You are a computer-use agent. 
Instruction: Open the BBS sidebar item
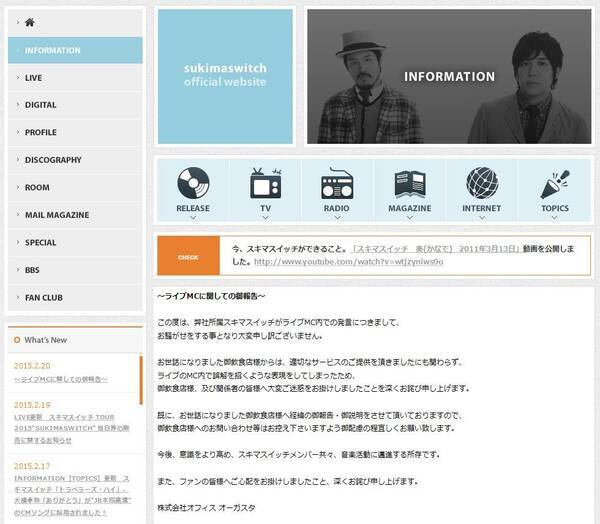pos(33,270)
